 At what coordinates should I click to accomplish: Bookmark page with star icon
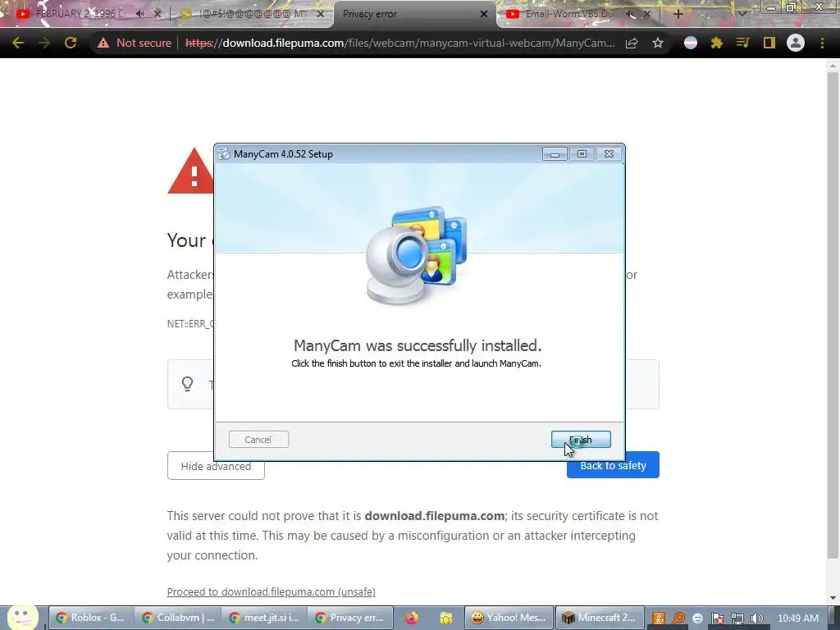tap(658, 43)
